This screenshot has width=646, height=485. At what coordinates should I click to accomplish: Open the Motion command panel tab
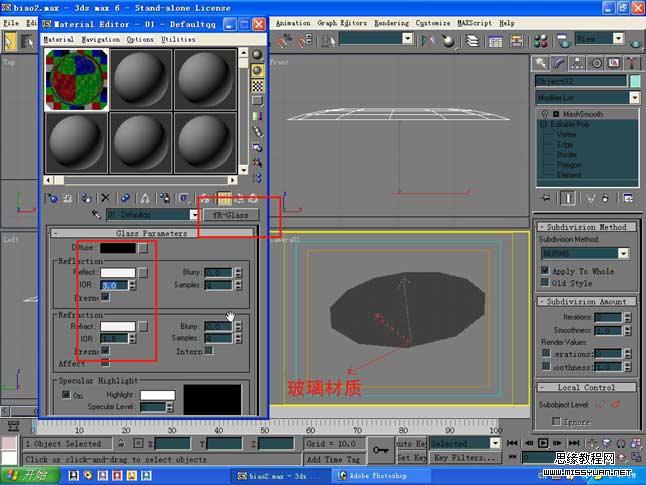pyautogui.click(x=596, y=63)
